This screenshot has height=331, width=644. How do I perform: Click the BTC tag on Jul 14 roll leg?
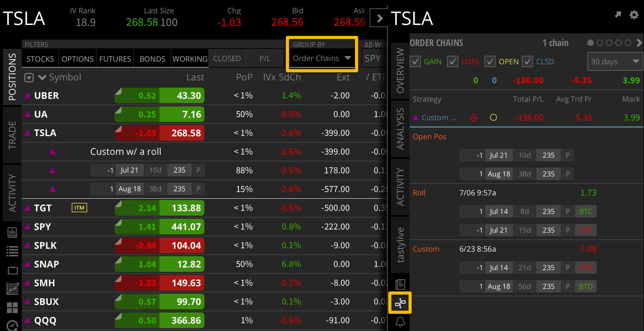tap(586, 211)
